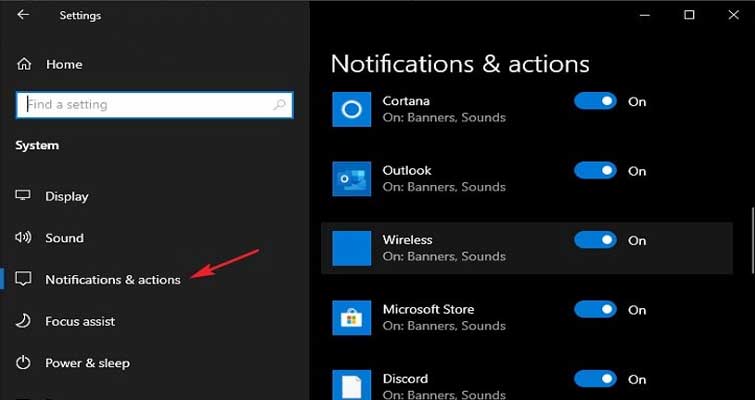
Task: Click the Power & sleep icon
Action: point(23,363)
